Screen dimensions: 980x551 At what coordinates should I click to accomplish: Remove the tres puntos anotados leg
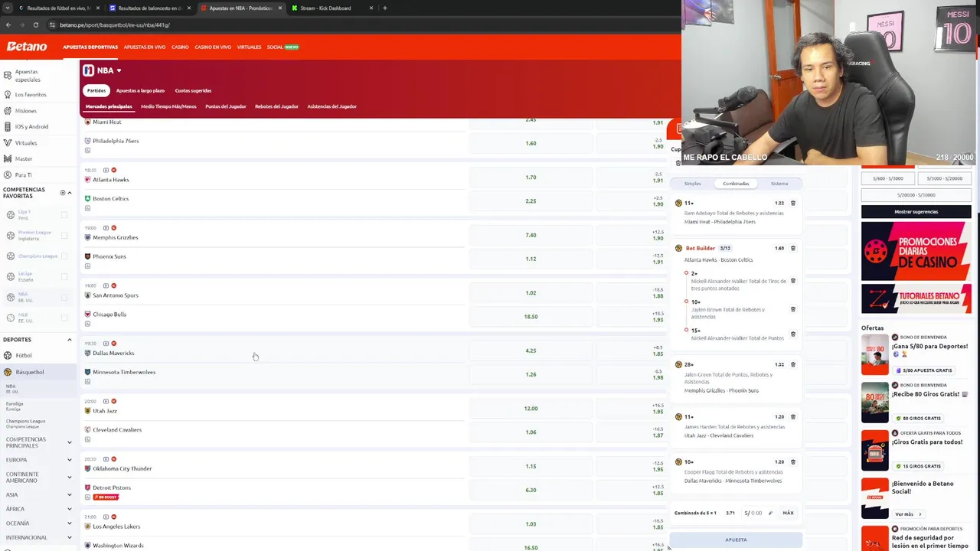[793, 282]
